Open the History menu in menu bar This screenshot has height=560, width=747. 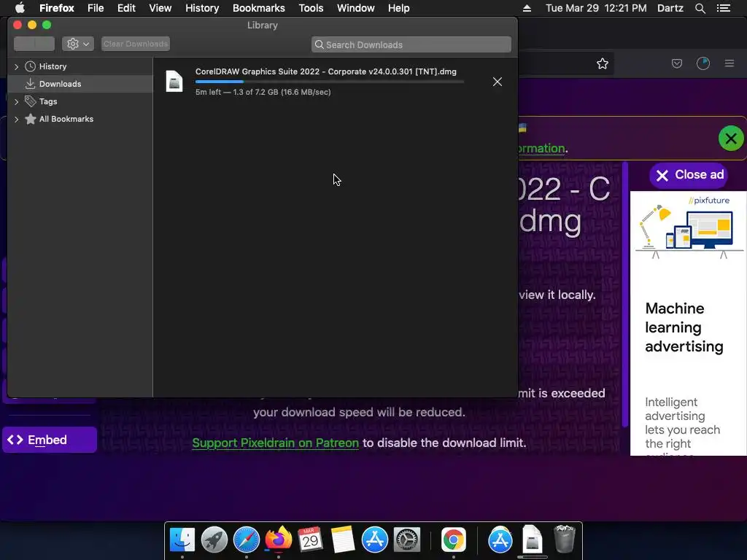pos(202,8)
